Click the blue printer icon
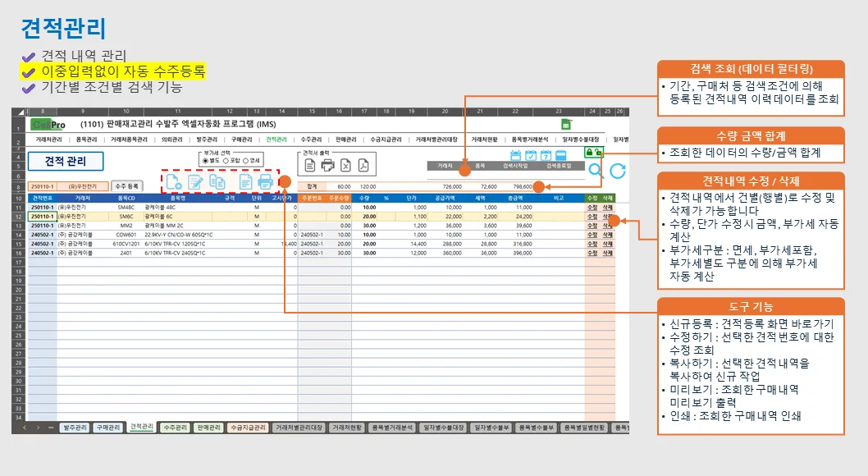Screen dimensions: 868x476 (x=265, y=183)
